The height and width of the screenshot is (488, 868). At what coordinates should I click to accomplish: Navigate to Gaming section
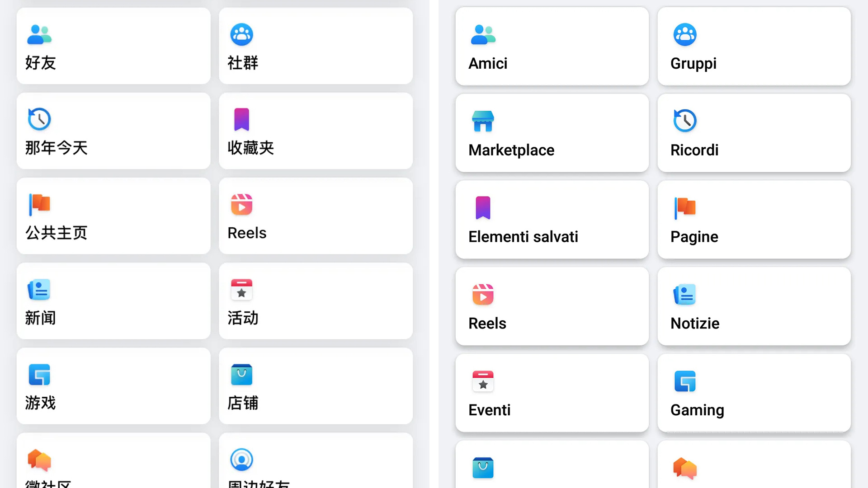coord(754,394)
